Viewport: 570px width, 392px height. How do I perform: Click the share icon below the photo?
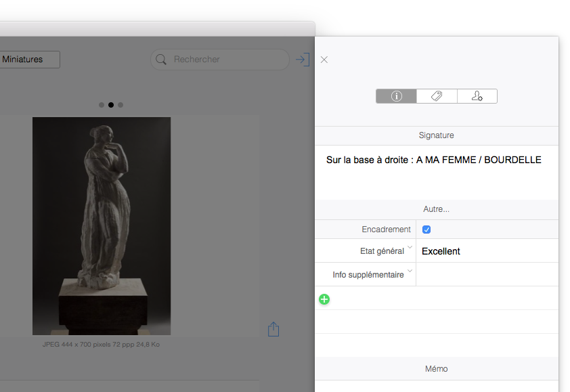pos(273,329)
